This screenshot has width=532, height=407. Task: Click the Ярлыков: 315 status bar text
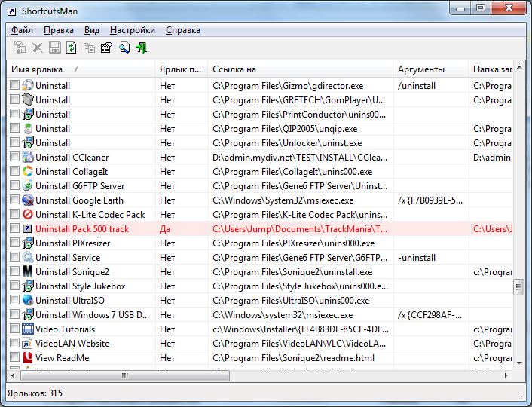pyautogui.click(x=35, y=393)
